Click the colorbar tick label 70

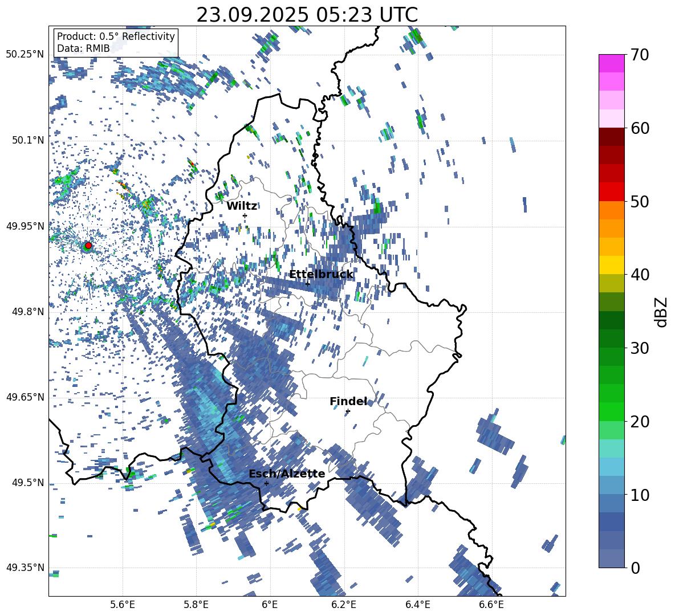point(640,55)
